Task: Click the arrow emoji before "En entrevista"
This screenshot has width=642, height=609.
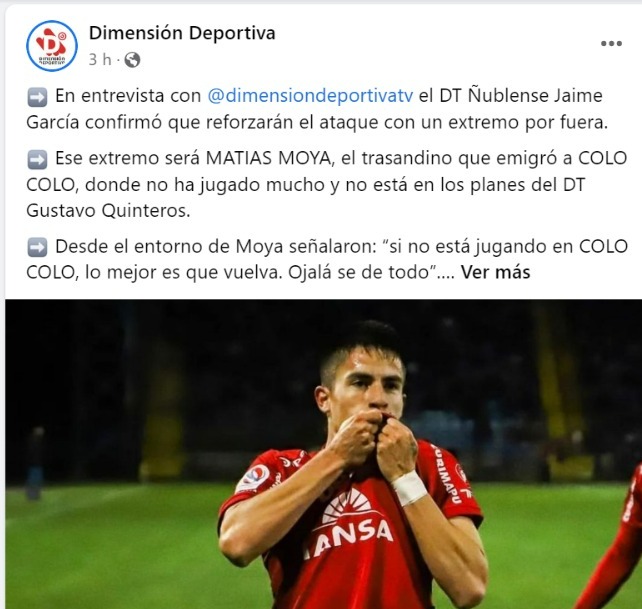Action: pos(37,97)
